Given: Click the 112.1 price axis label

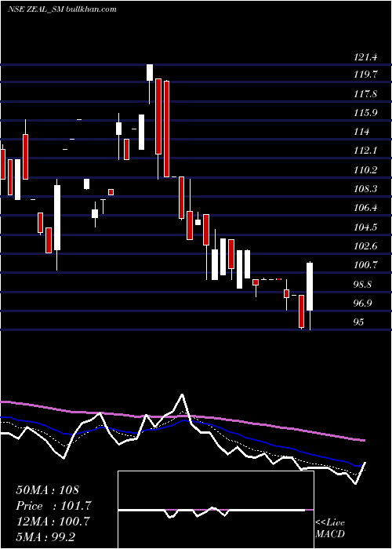Looking at the screenshot, I should [x=365, y=151].
